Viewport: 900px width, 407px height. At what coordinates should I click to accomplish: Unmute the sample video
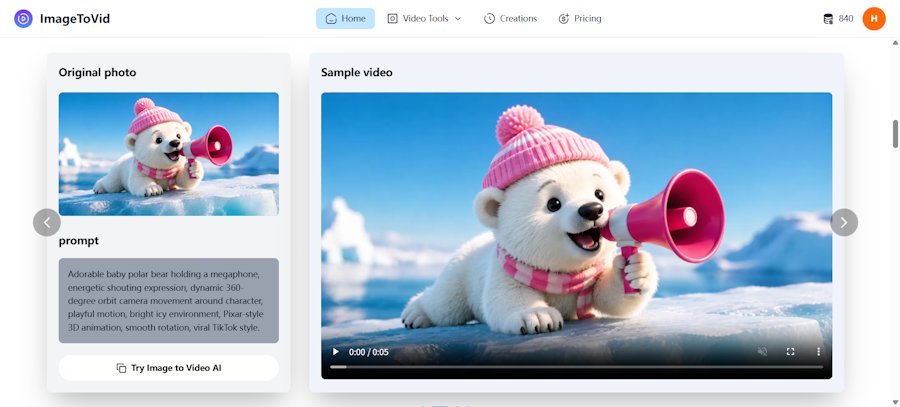pyautogui.click(x=762, y=351)
